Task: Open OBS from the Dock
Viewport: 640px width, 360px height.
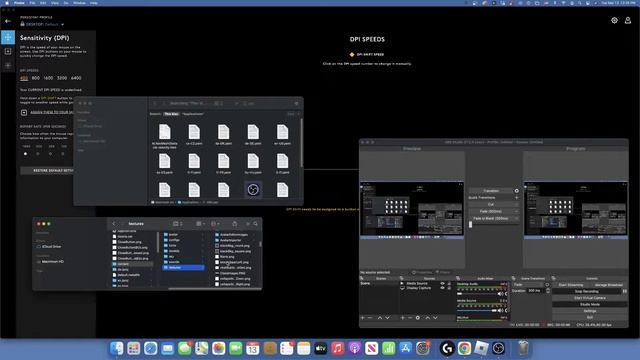Action: (x=498, y=348)
